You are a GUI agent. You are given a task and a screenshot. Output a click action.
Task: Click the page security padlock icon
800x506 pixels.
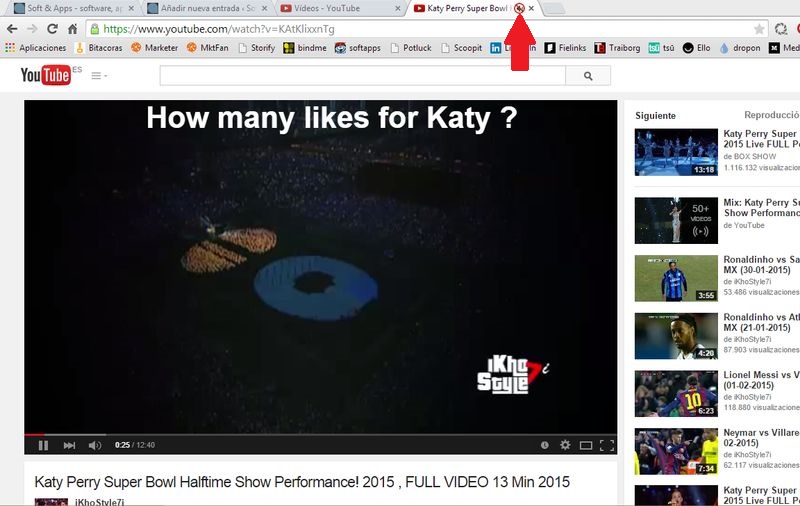[94, 29]
